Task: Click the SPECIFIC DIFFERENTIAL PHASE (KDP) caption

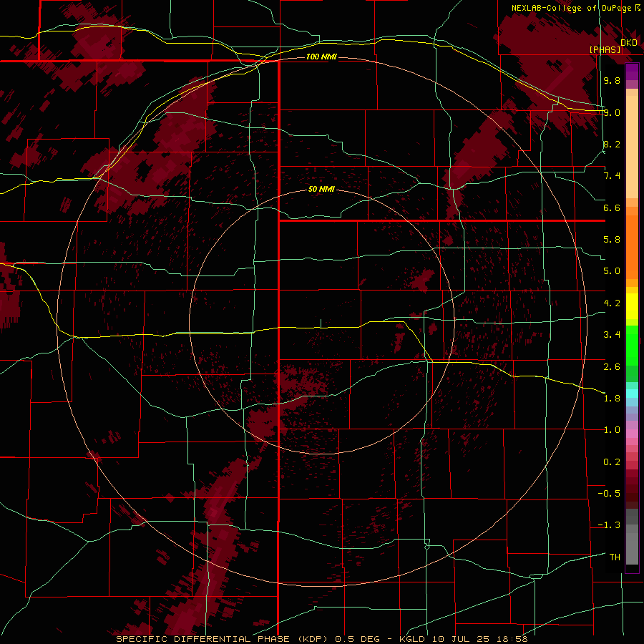Action: click(x=224, y=639)
